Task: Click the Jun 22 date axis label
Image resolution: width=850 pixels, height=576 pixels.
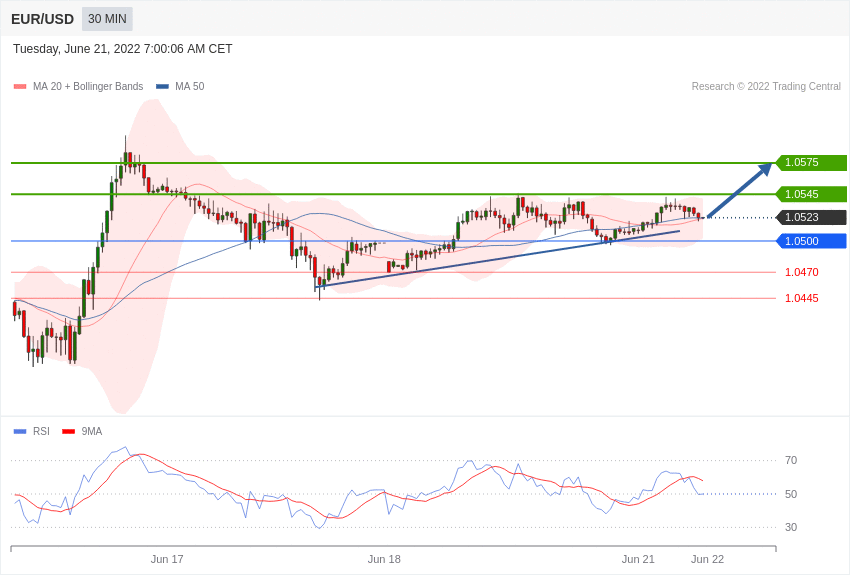Action: 707,559
